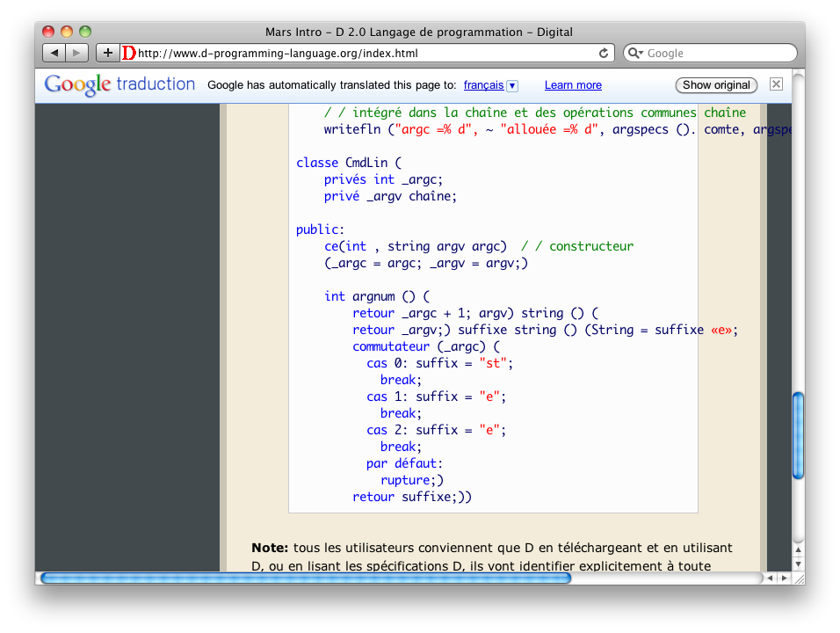Click the 'cas 2: suffix' code line
The width and height of the screenshot is (840, 633).
coord(436,430)
